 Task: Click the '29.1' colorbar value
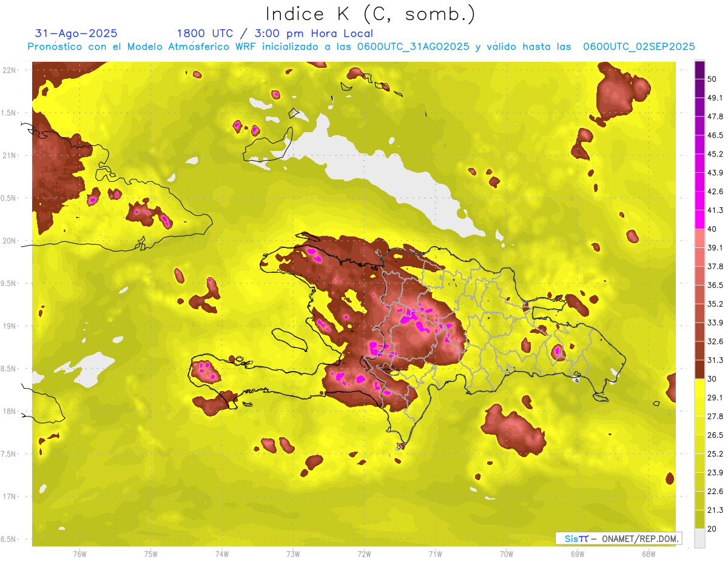(x=715, y=397)
